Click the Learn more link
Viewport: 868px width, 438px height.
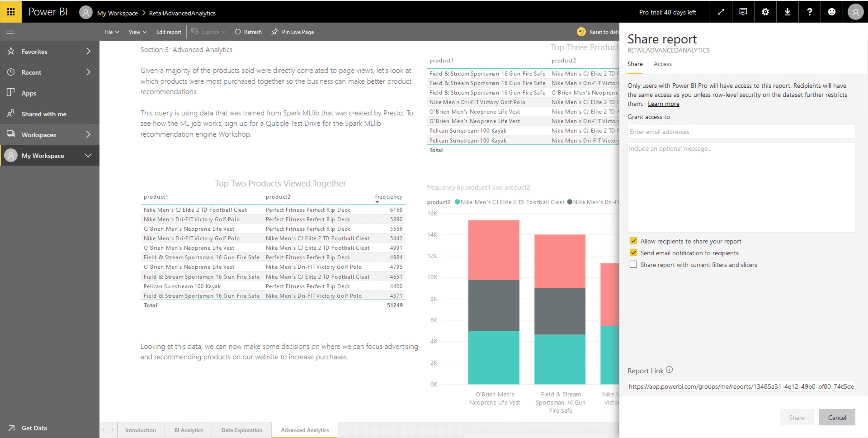click(663, 104)
